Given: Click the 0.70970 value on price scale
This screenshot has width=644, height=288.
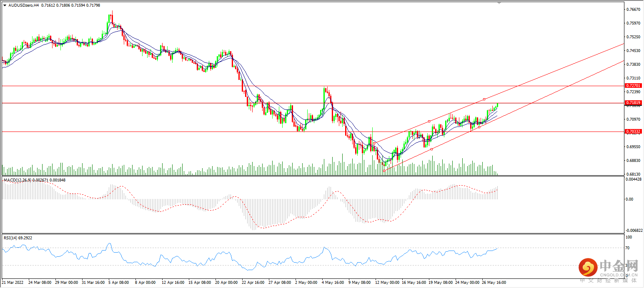Looking at the screenshot, I should coord(634,119).
